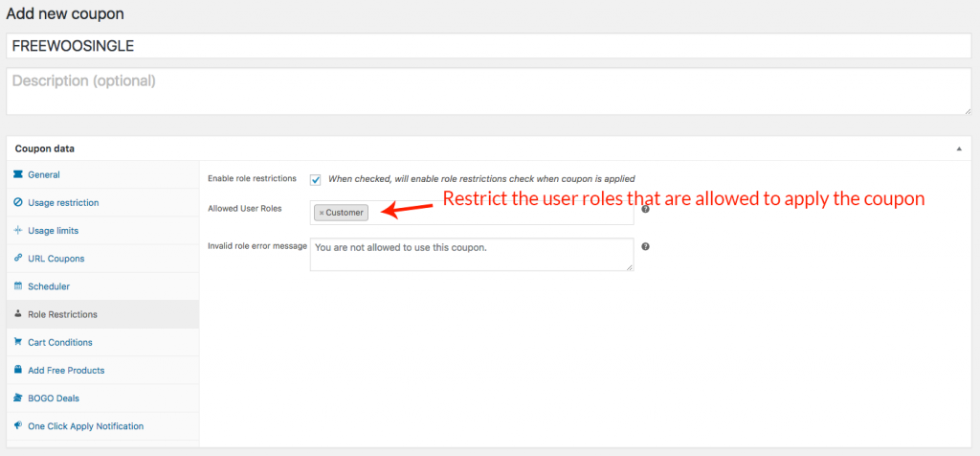Click the Usage limits icon
Screen dimensions: 980x456
click(17, 230)
